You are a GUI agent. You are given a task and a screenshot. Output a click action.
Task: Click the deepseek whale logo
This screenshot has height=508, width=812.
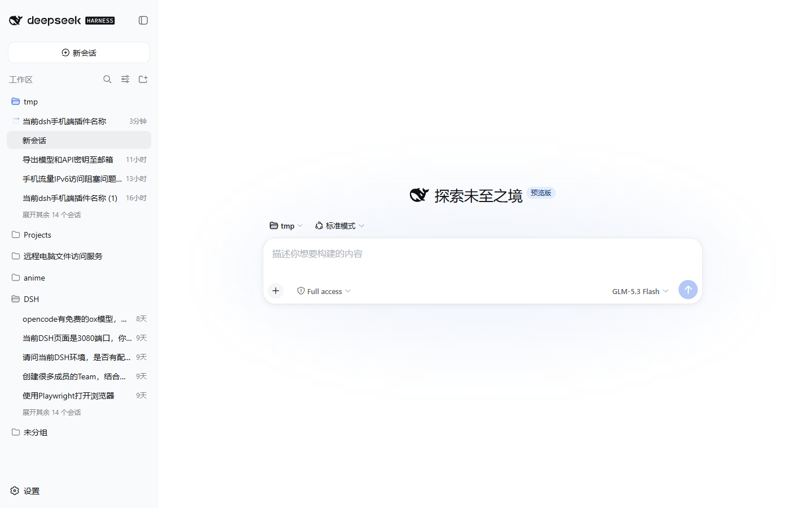tap(16, 20)
